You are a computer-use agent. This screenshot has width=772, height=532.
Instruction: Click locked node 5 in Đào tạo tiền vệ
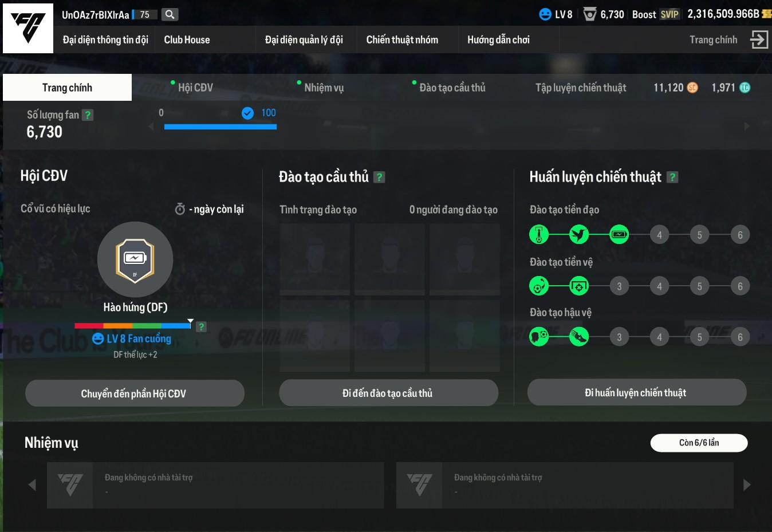699,286
